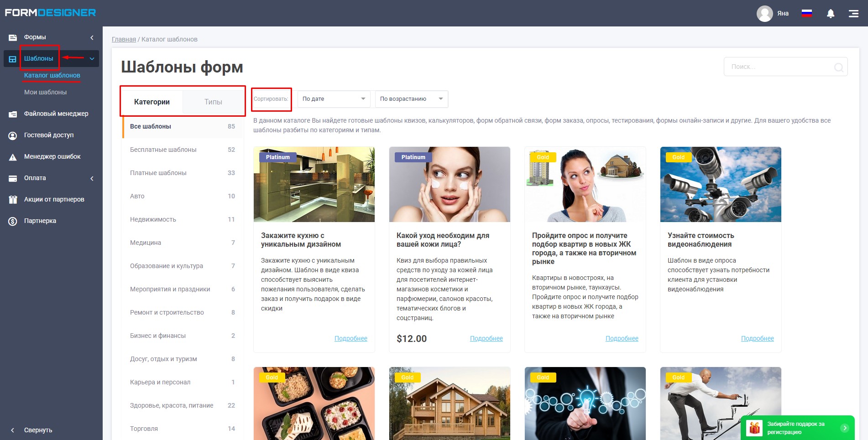Viewport: 868px width, 440px height.
Task: Expand the Формы sidebar chevron
Action: [x=92, y=37]
